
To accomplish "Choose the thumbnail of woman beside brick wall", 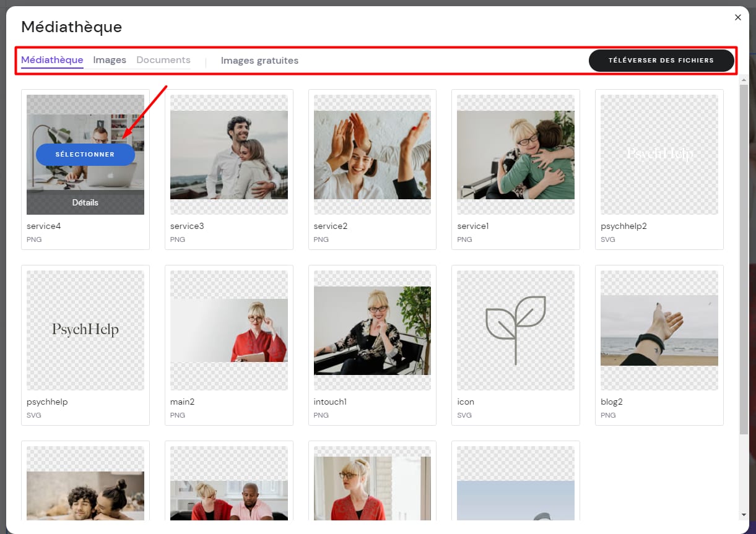I will coord(372,483).
